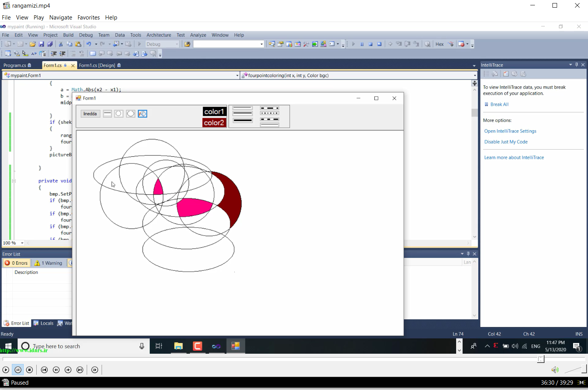Collapse the private void code block
The image size is (588, 390).
(x=14, y=181)
